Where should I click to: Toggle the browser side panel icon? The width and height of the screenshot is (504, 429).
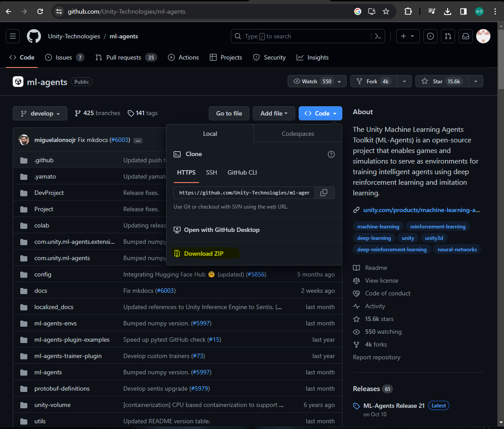click(463, 11)
